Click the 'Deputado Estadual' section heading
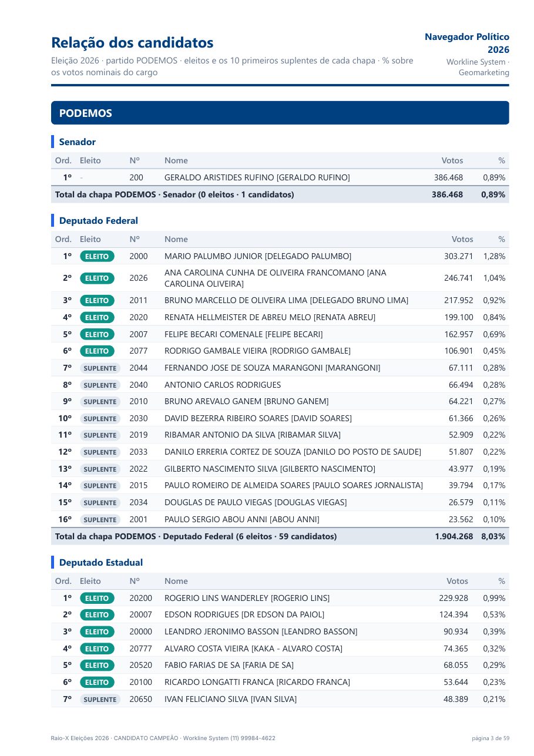The image size is (534, 756). tap(100, 562)
